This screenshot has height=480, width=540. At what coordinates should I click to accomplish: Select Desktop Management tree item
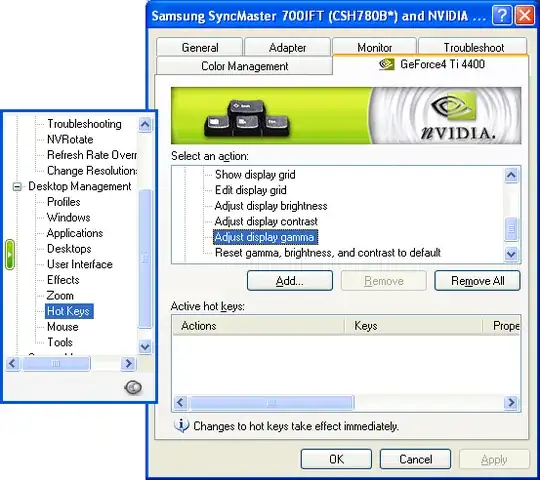[80, 186]
